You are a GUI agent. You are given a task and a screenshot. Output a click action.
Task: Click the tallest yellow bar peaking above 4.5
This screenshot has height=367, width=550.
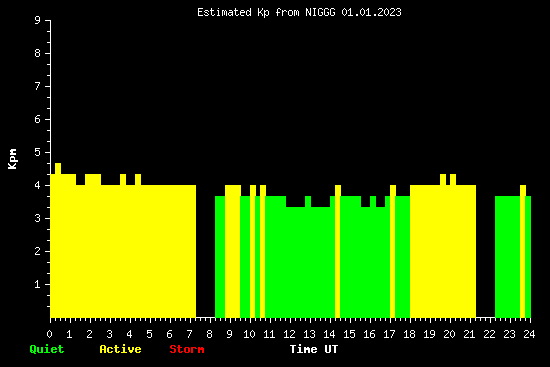point(58,240)
